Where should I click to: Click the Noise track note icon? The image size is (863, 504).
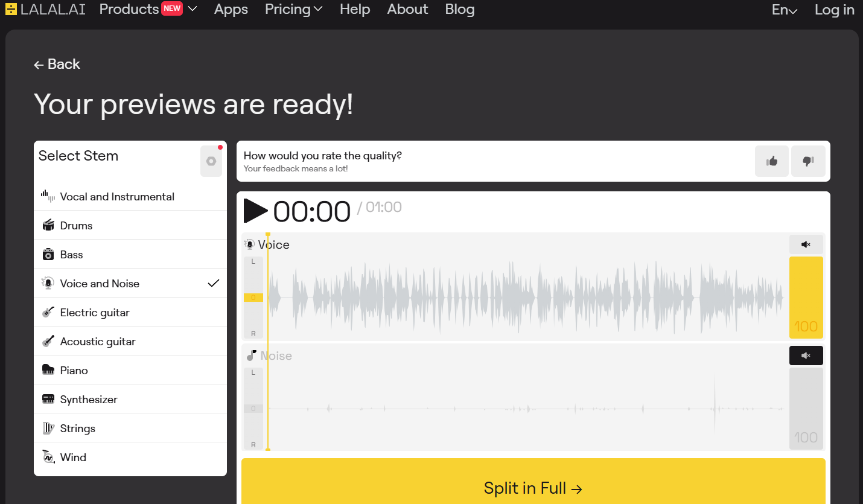pyautogui.click(x=252, y=356)
